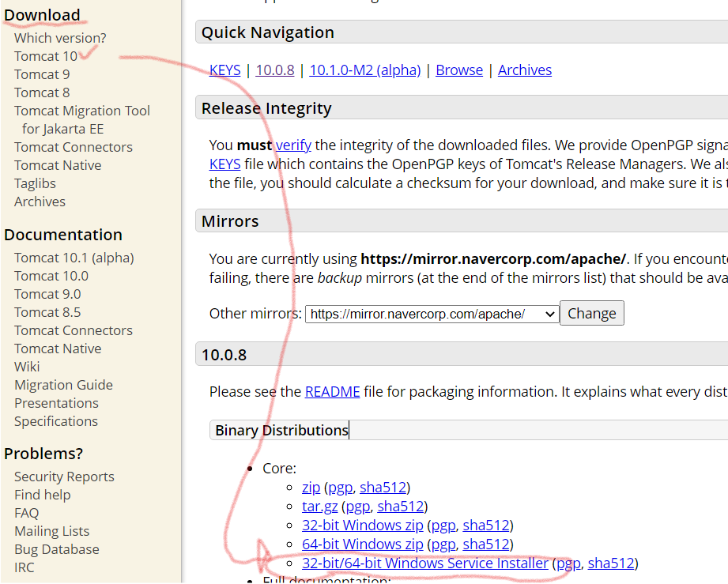This screenshot has width=728, height=584.
Task: Open sha512 for Windows Service Installer
Action: (x=611, y=563)
